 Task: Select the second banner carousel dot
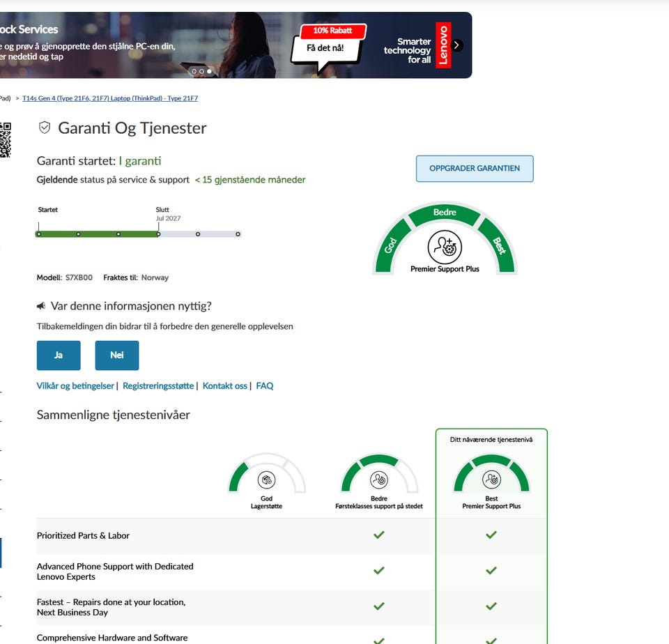coord(201,71)
